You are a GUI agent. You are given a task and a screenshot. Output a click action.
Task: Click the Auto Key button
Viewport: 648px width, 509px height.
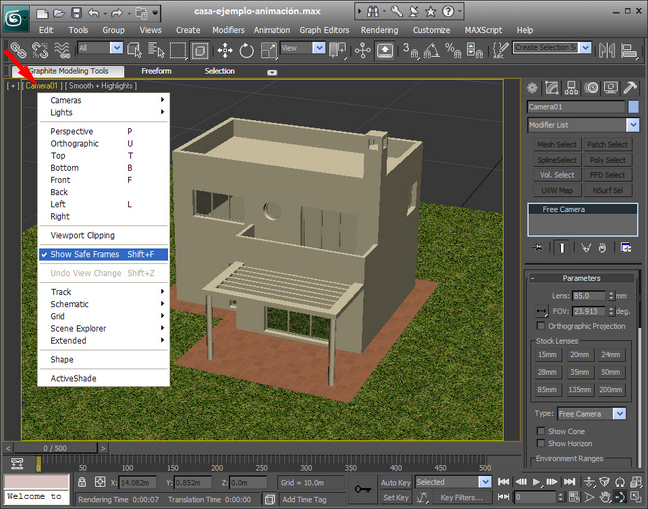[x=395, y=482]
